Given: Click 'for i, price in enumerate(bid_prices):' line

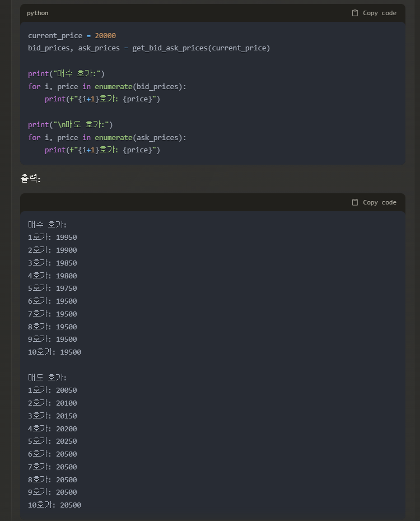Looking at the screenshot, I should [x=108, y=86].
